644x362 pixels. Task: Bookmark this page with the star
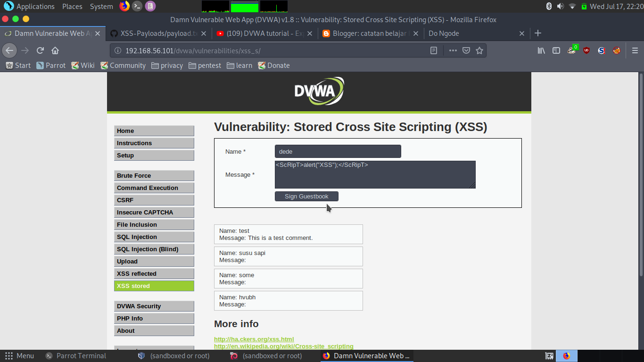coord(479,50)
